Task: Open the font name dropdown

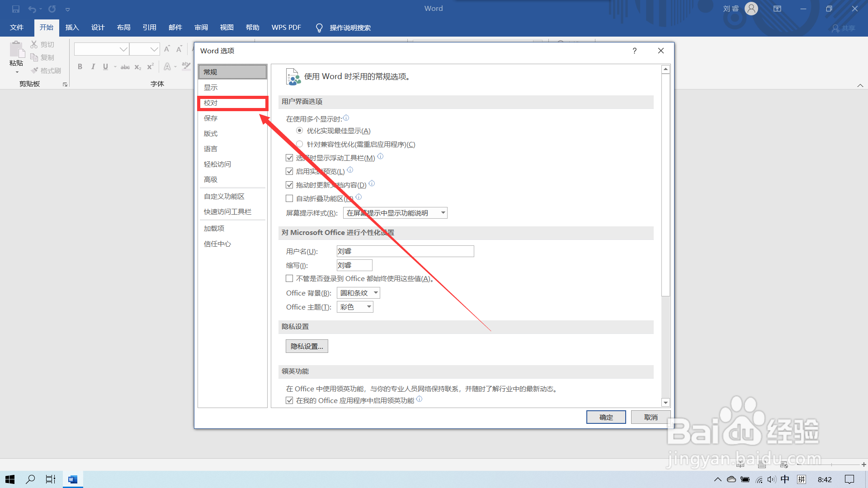Action: pyautogui.click(x=123, y=49)
